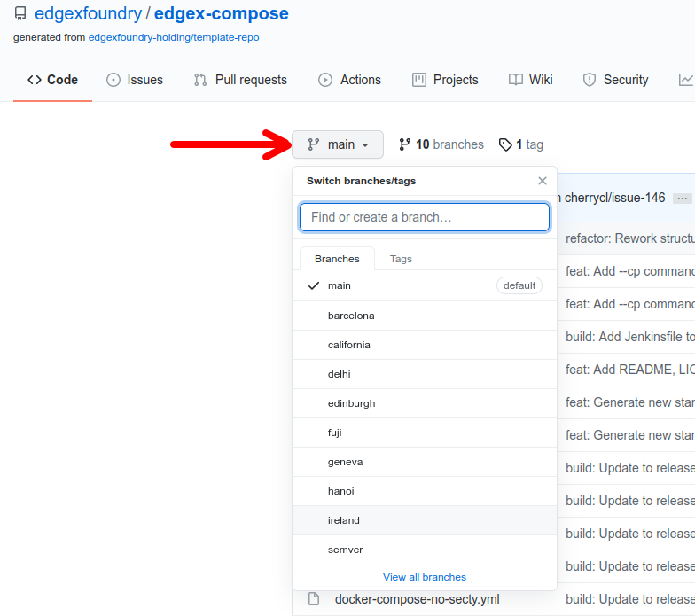Open the docker-compose-no-secty.yml file
695x616 pixels.
coord(417,599)
